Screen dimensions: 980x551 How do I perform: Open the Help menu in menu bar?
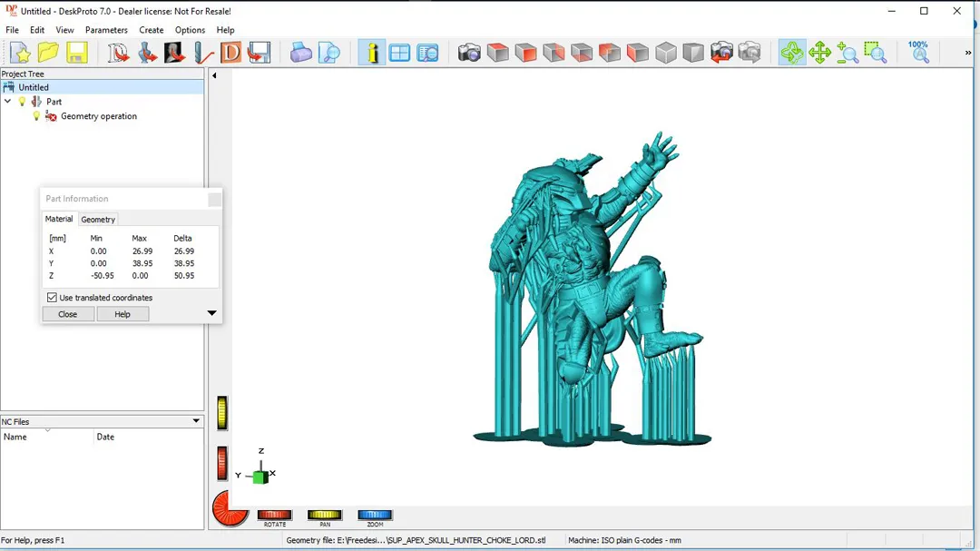click(x=226, y=30)
